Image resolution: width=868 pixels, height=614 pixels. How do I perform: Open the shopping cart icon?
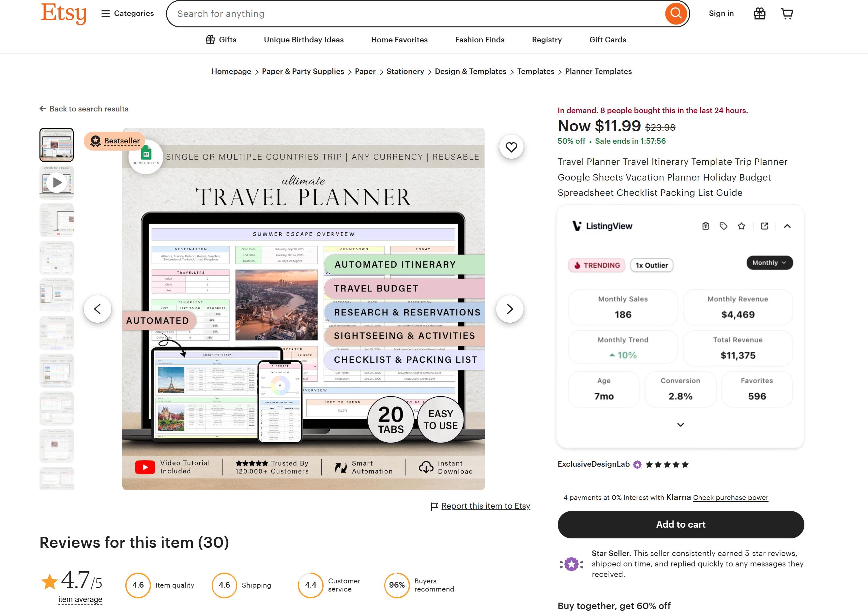(x=787, y=13)
